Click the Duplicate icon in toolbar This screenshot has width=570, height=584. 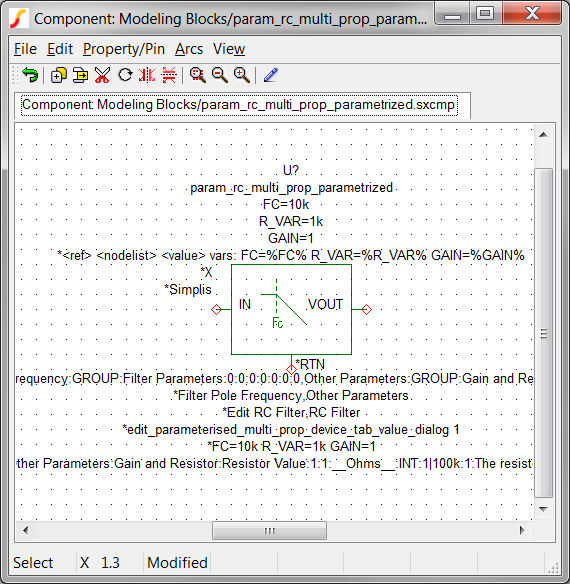(x=58, y=75)
